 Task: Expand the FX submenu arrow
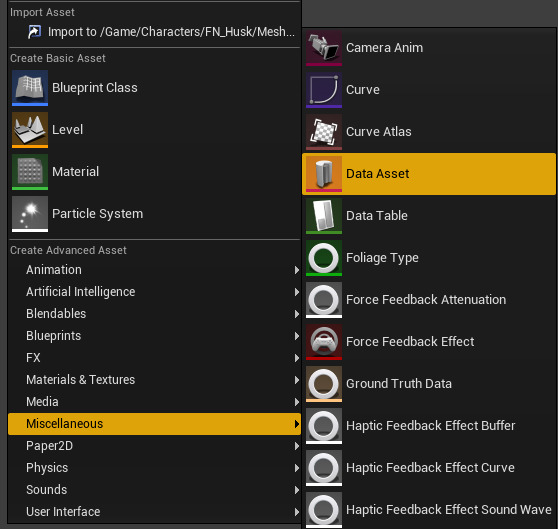[x=297, y=358]
